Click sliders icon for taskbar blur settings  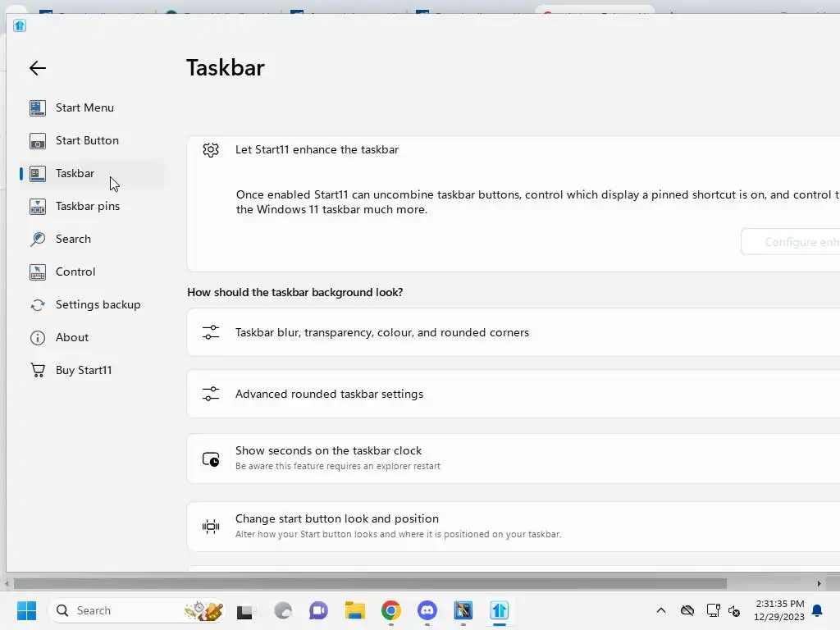211,332
